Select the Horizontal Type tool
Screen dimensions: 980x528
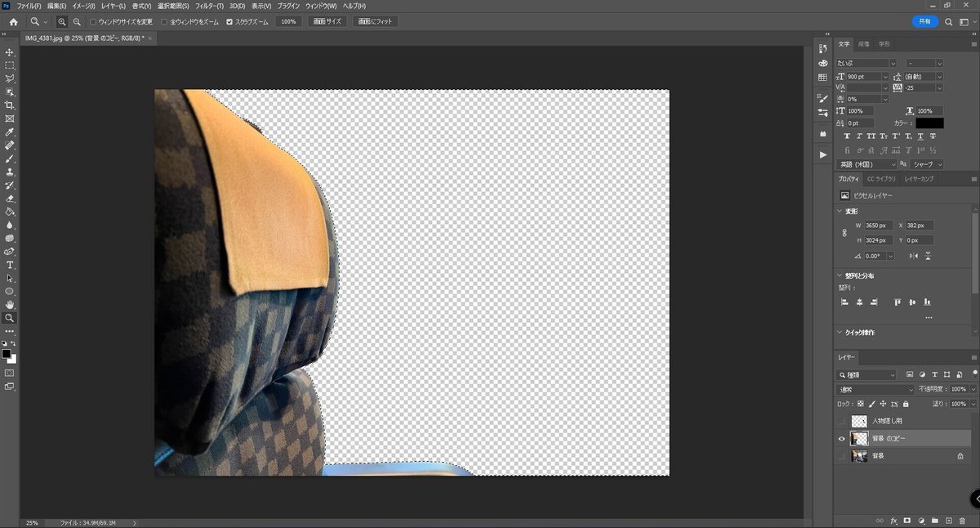[10, 265]
